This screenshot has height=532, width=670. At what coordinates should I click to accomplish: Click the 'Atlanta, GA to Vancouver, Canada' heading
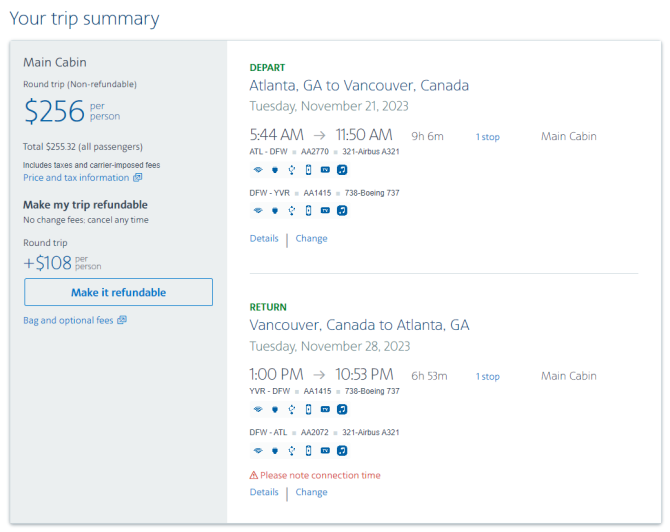(x=359, y=85)
